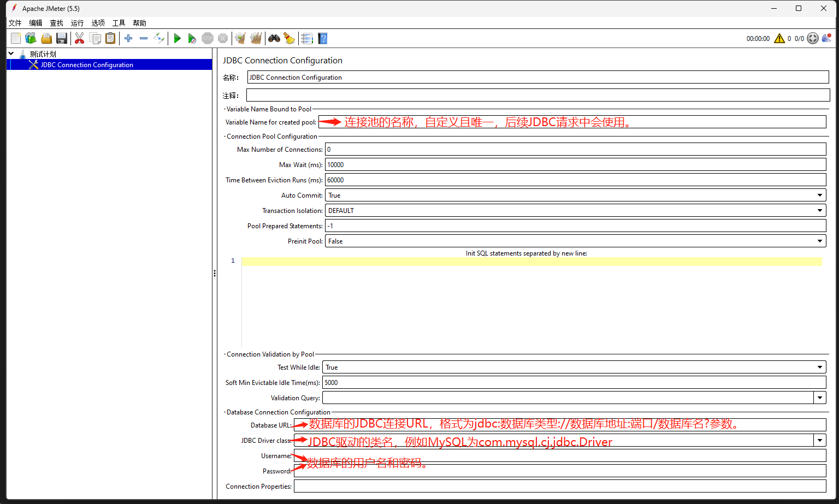This screenshot has height=504, width=839.
Task: Open the 查找 menu
Action: tap(57, 23)
